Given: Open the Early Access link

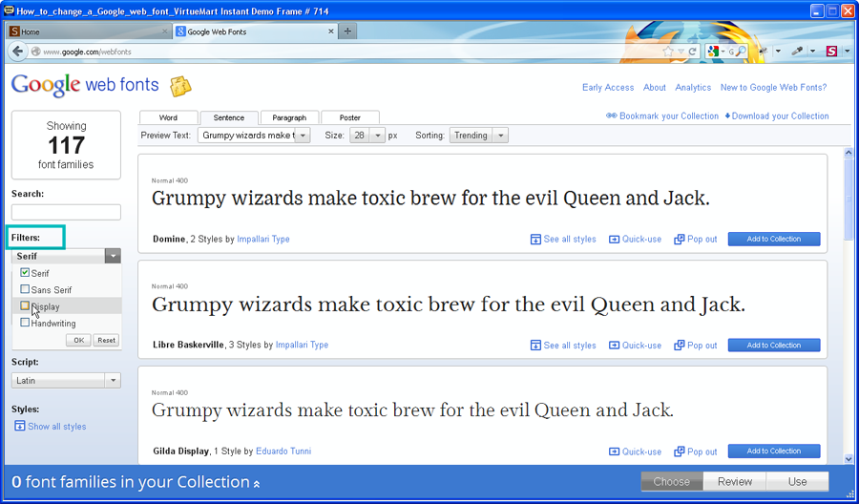Looking at the screenshot, I should 608,88.
